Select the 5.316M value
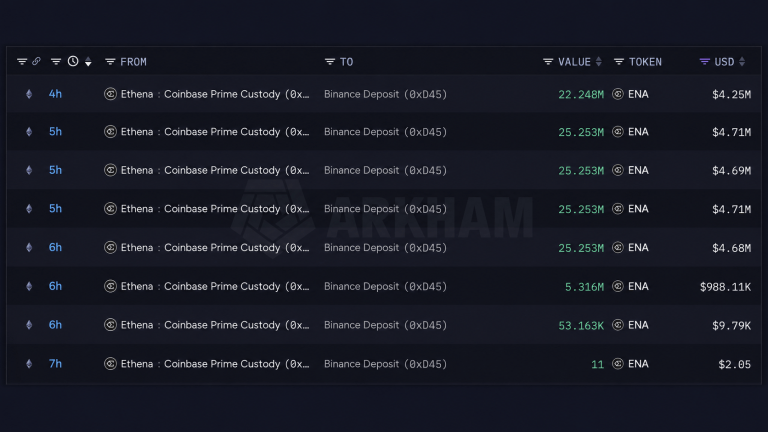The image size is (768, 432). pyautogui.click(x=584, y=287)
